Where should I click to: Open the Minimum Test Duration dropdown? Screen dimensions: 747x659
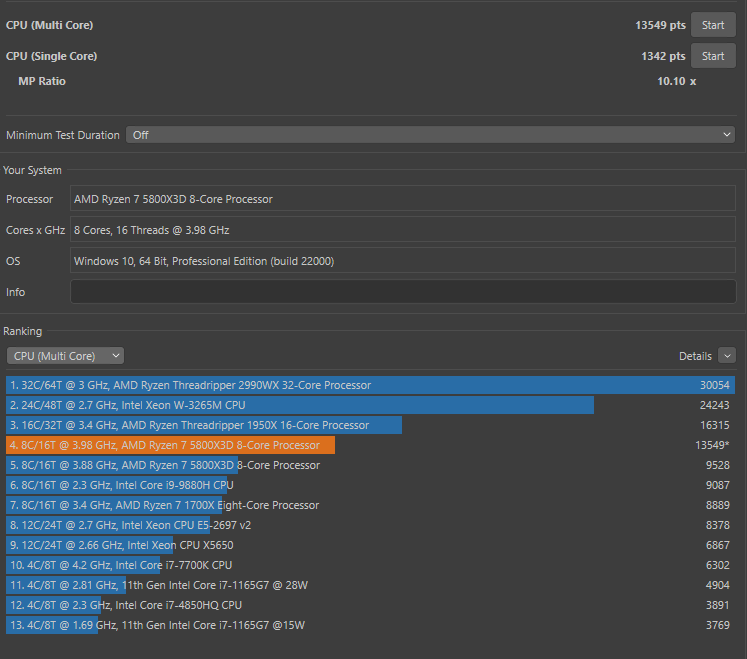pyautogui.click(x=430, y=135)
